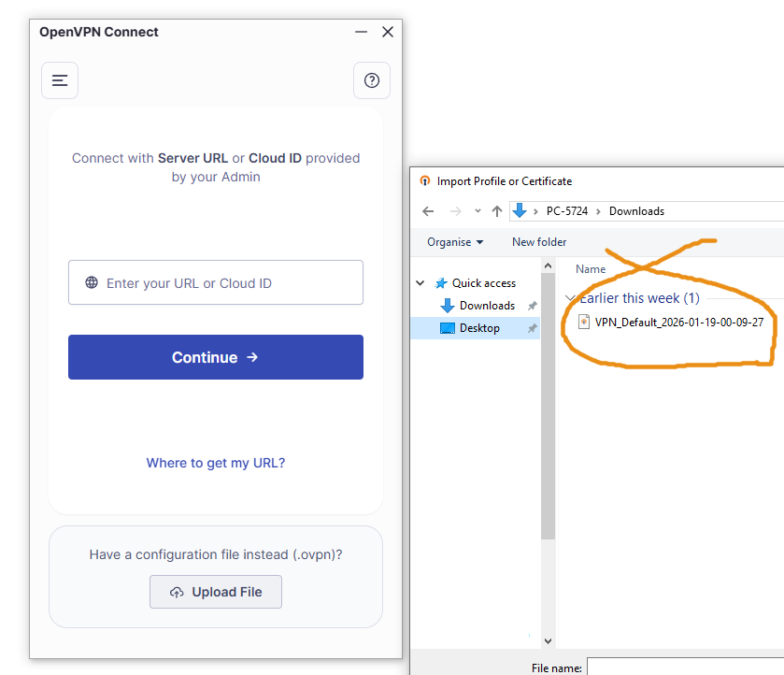Image resolution: width=784 pixels, height=675 pixels.
Task: Close the OpenVPN Connect window
Action: coord(388,32)
